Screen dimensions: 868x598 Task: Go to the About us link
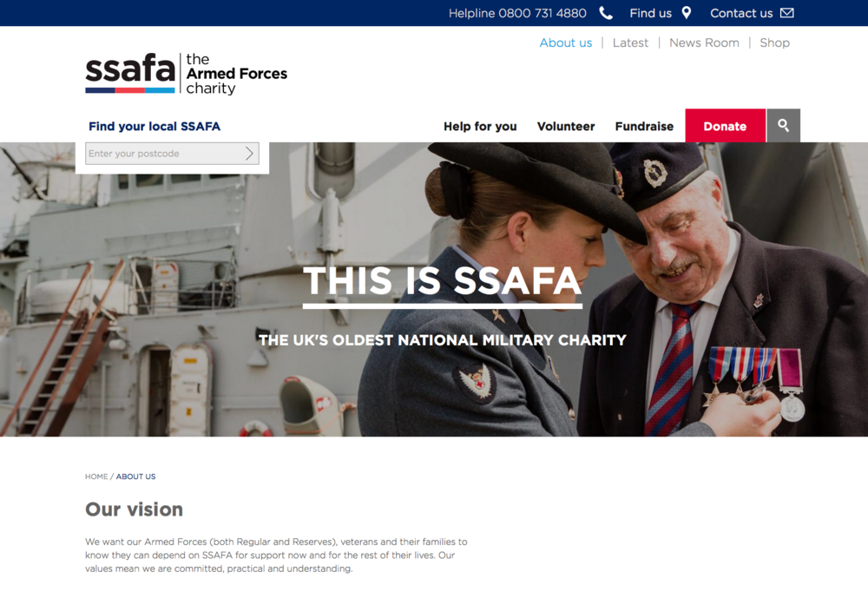point(566,43)
